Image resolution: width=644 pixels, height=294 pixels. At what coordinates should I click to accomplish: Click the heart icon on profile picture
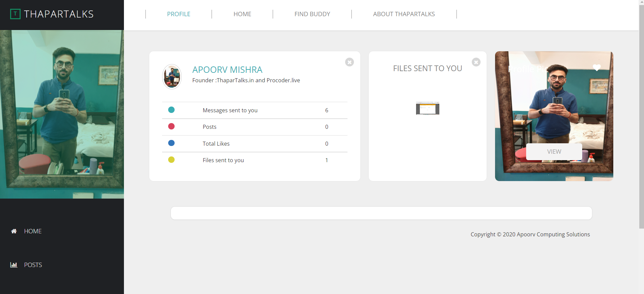[597, 68]
